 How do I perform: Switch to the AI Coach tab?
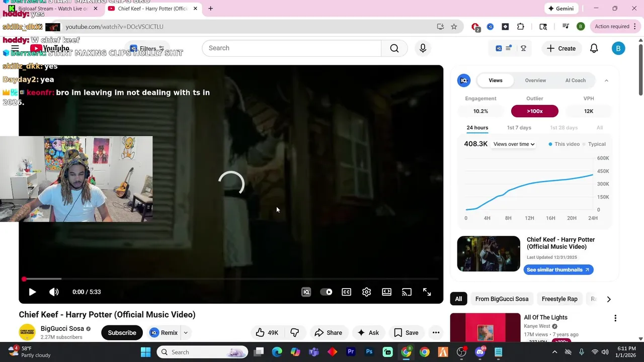point(576,80)
